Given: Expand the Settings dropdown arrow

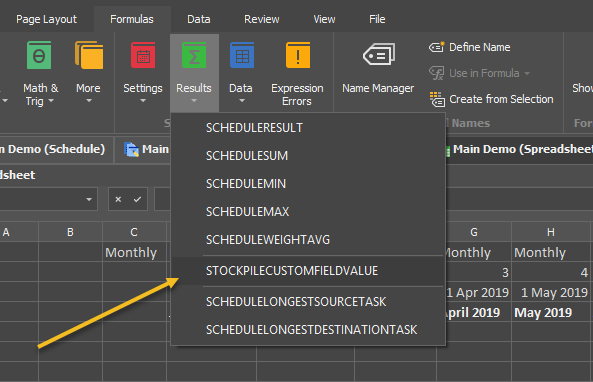Looking at the screenshot, I should click(x=143, y=101).
